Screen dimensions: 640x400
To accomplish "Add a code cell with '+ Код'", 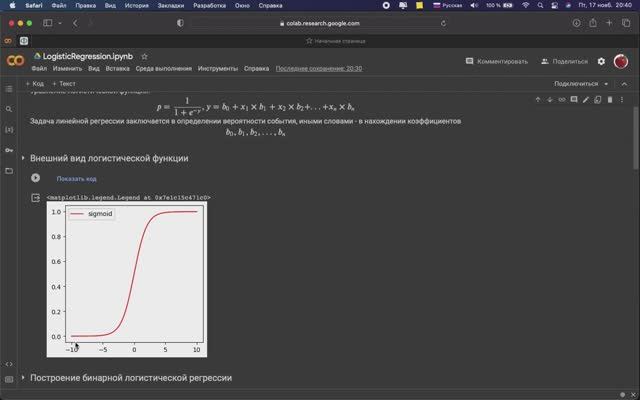I will 35,84.
